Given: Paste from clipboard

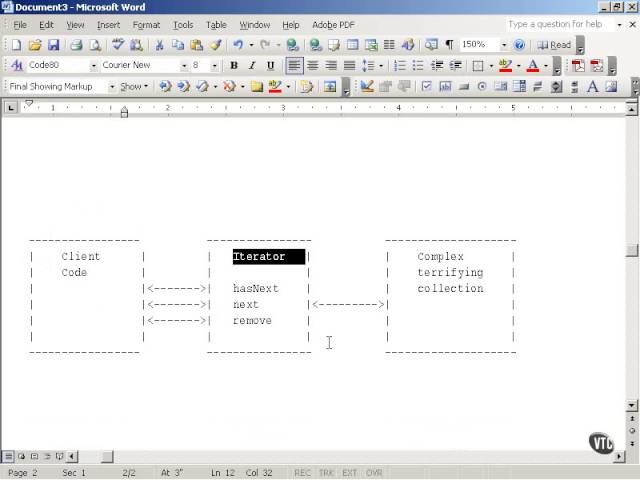Looking at the screenshot, I should click(197, 45).
